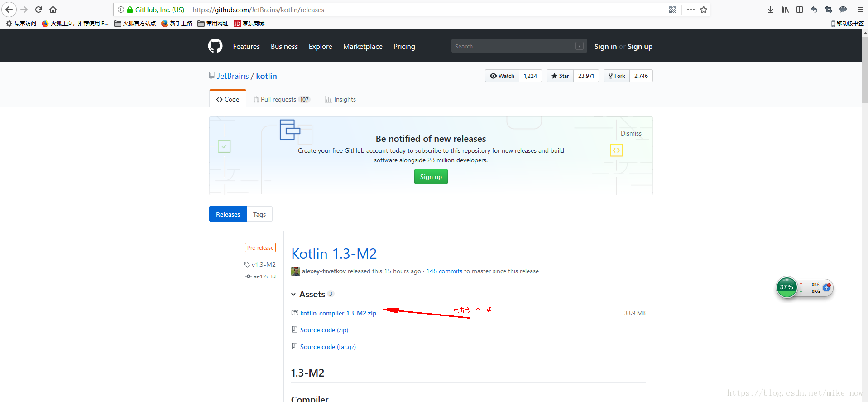Image resolution: width=868 pixels, height=402 pixels.
Task: Open page actions three-dot menu
Action: (x=691, y=10)
